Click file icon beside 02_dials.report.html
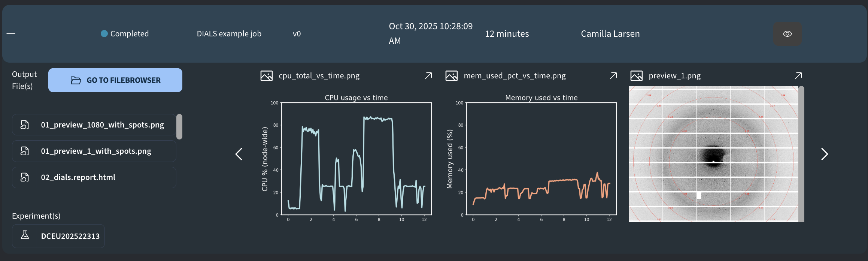The image size is (868, 261). click(x=25, y=177)
